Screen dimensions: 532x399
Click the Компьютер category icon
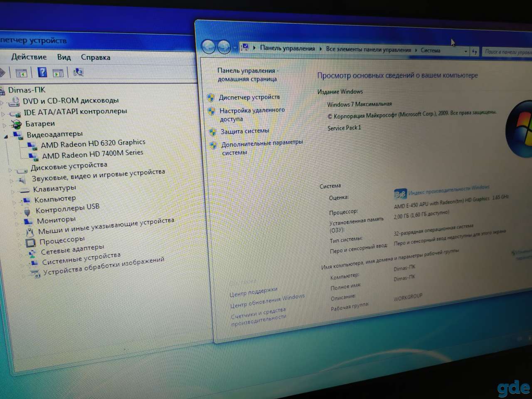(26, 200)
